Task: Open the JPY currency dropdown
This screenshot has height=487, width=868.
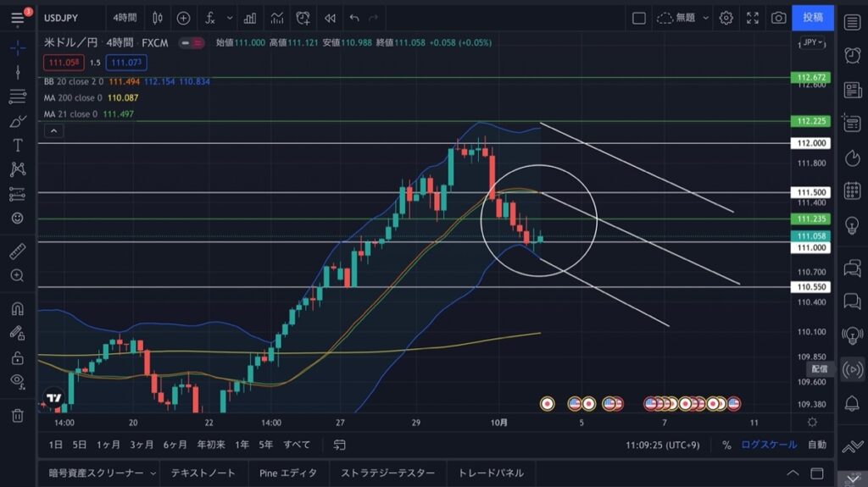Action: [x=812, y=42]
